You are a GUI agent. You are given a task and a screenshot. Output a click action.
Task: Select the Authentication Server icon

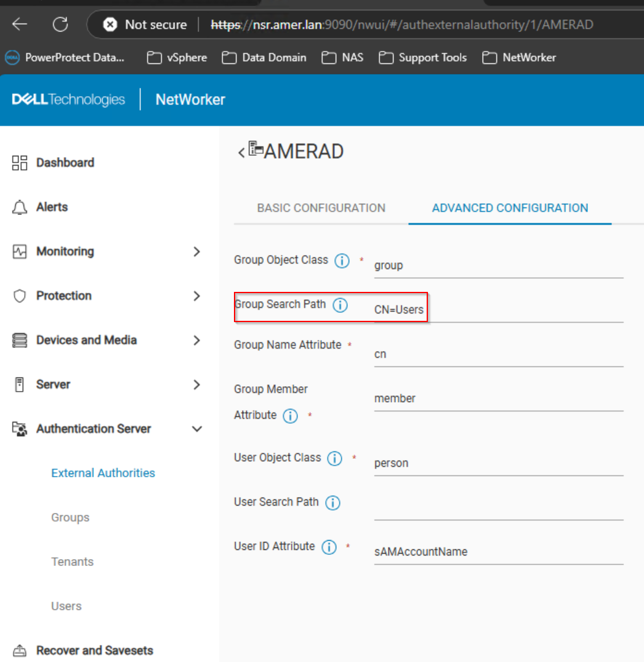pos(20,428)
